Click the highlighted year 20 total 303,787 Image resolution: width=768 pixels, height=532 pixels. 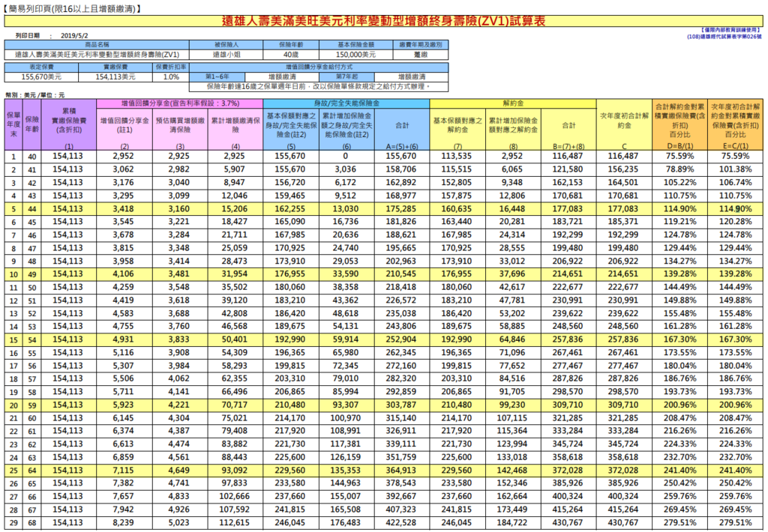[x=401, y=405]
